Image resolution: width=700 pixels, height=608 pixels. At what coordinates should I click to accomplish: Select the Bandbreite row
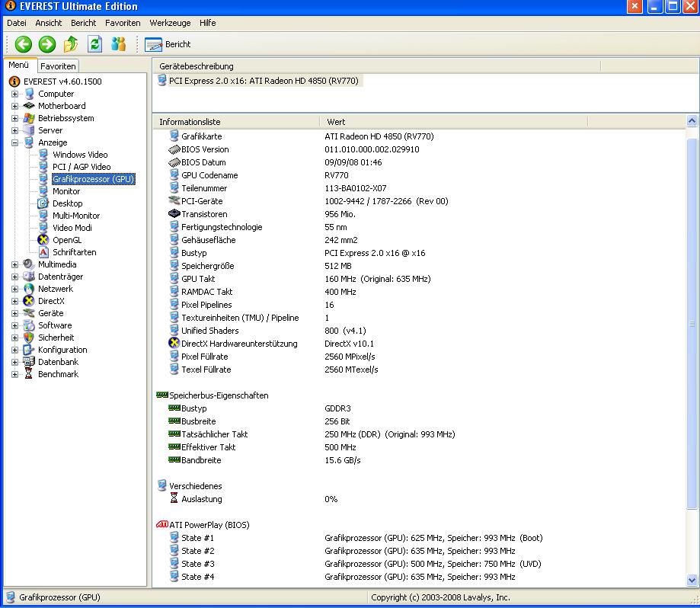419,460
